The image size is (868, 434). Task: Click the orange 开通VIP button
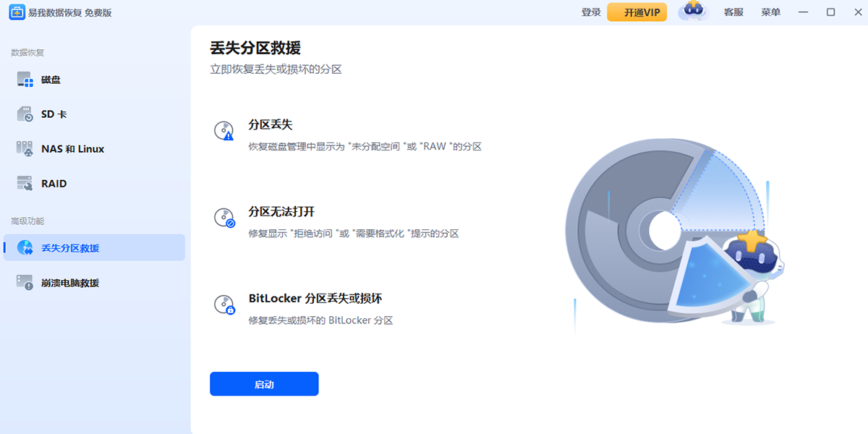pyautogui.click(x=637, y=12)
